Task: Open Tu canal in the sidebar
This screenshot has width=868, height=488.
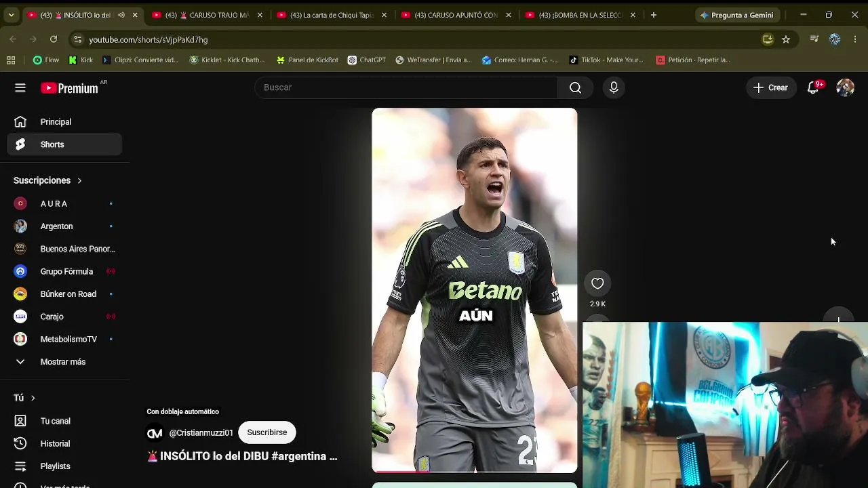Action: [x=64, y=421]
